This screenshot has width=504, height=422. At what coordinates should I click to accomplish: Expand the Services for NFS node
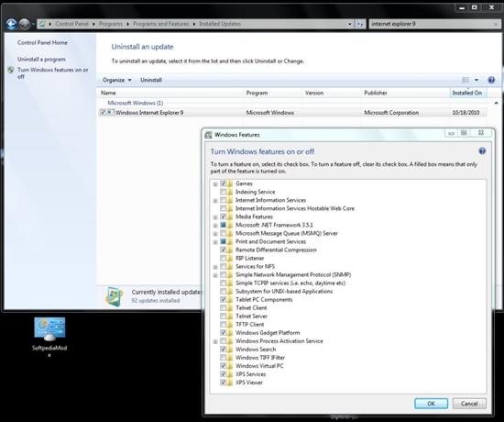click(x=215, y=267)
